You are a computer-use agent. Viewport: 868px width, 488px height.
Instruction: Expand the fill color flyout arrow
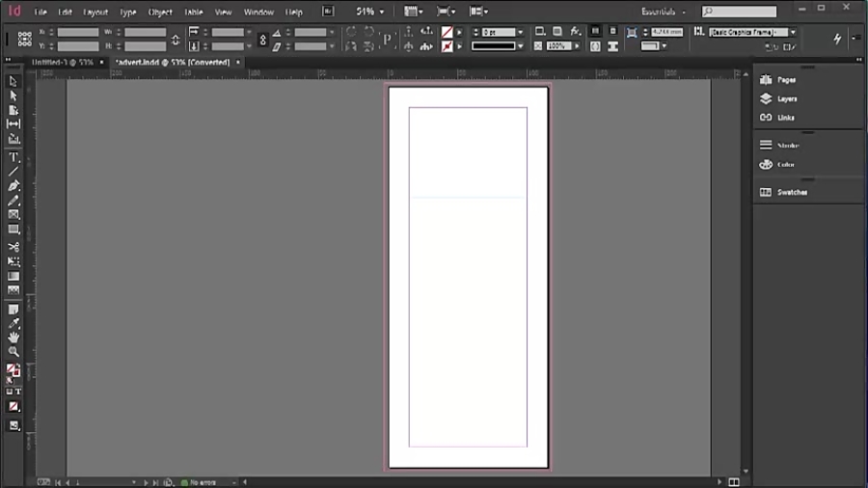click(x=459, y=32)
